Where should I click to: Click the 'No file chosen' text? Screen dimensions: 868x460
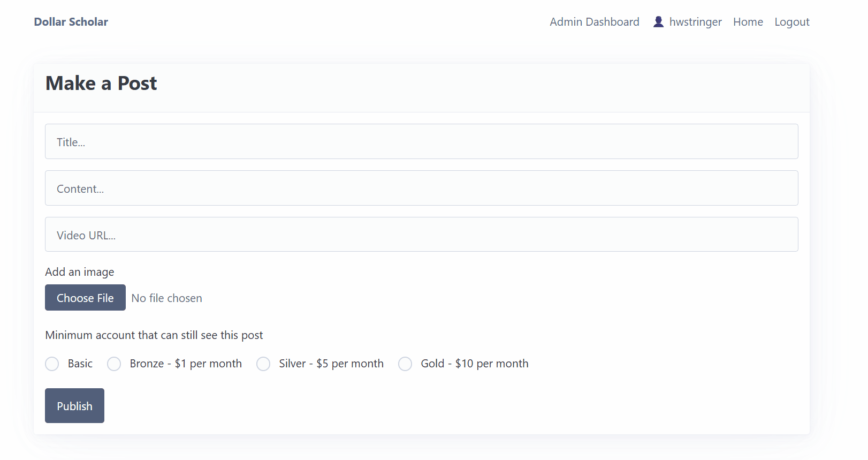coord(167,298)
